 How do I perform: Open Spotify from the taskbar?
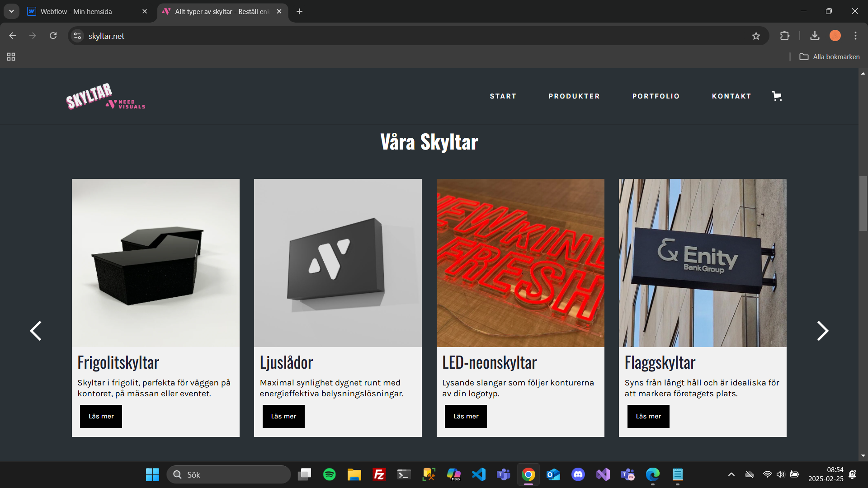tap(329, 474)
